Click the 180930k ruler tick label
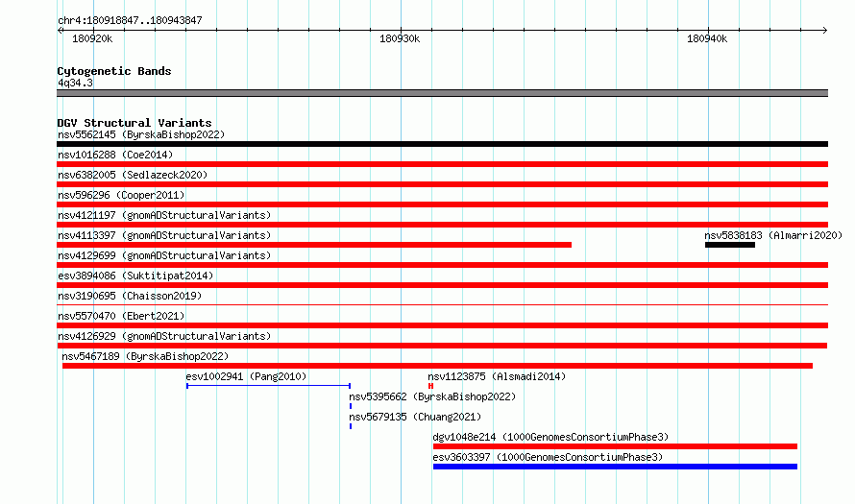Image resolution: width=855 pixels, height=504 pixels. coord(400,38)
